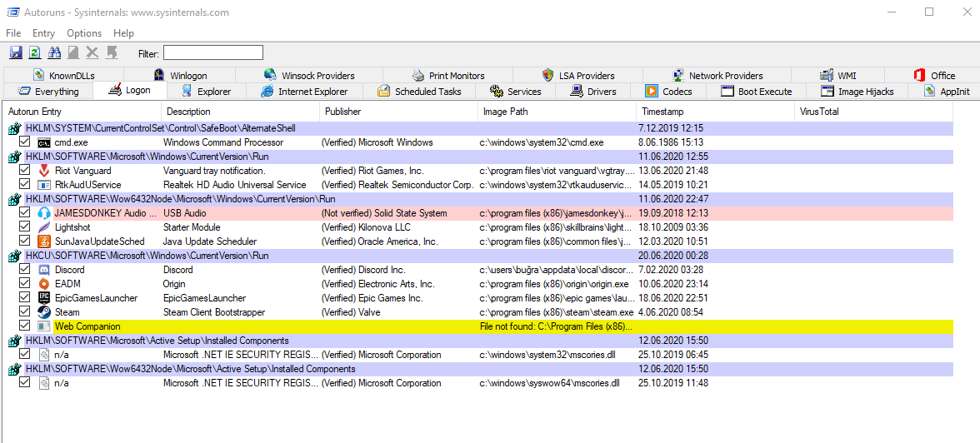
Task: Click the Refresh toolbar icon
Action: click(x=35, y=53)
